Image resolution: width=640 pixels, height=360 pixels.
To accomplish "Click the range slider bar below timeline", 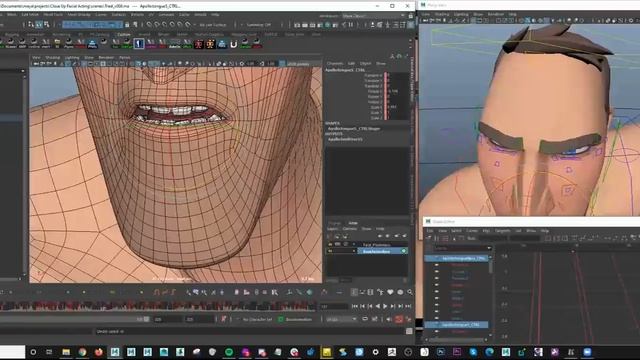I will click(x=73, y=319).
